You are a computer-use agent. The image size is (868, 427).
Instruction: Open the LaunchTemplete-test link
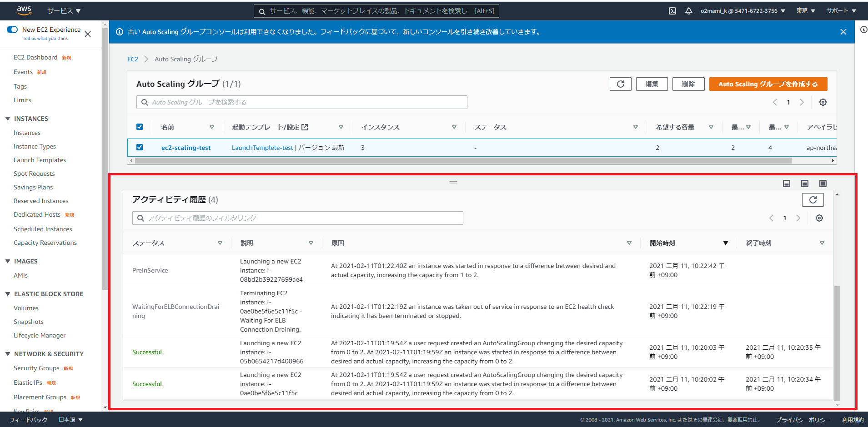click(262, 148)
